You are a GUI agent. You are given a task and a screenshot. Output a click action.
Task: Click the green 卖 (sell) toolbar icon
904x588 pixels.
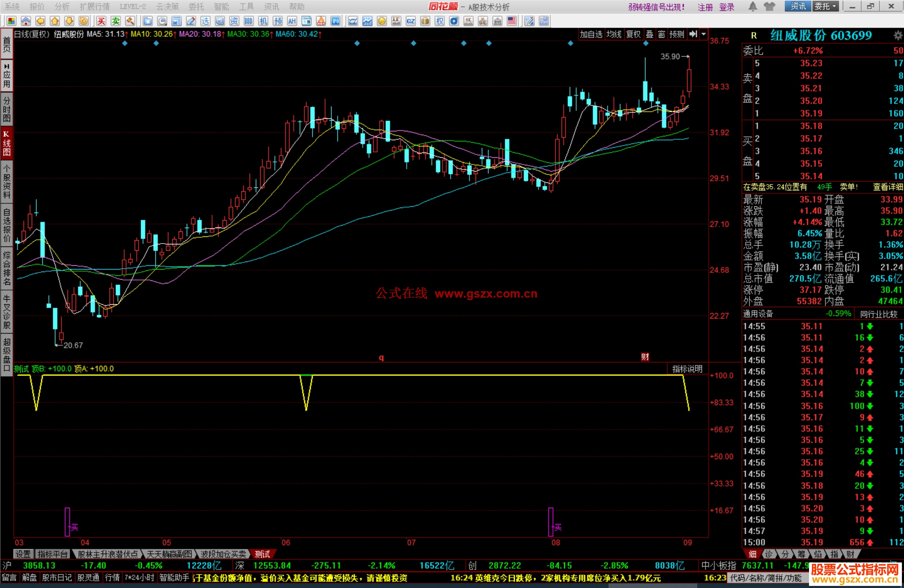pyautogui.click(x=116, y=21)
